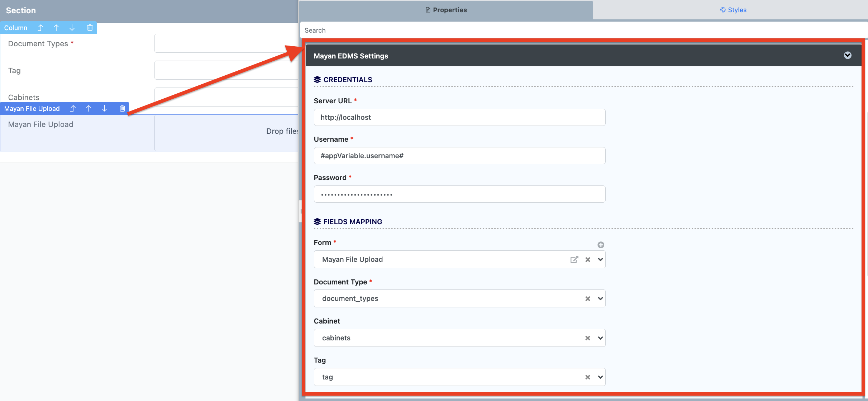Clear the Mayan File Upload form selection

click(588, 259)
